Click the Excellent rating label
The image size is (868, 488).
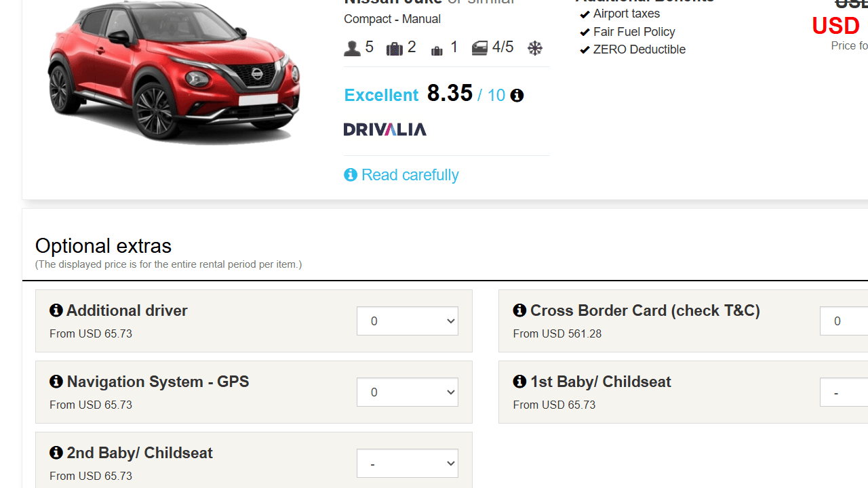tap(381, 96)
